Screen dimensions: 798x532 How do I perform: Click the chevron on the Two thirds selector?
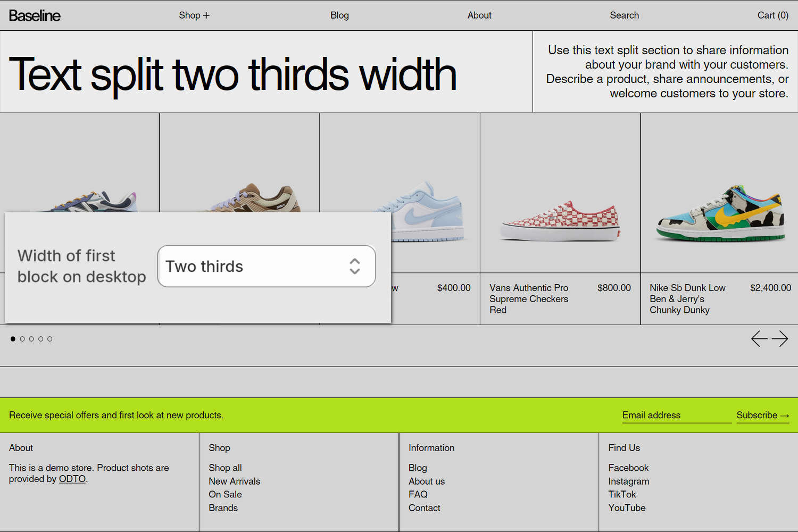pos(355,266)
